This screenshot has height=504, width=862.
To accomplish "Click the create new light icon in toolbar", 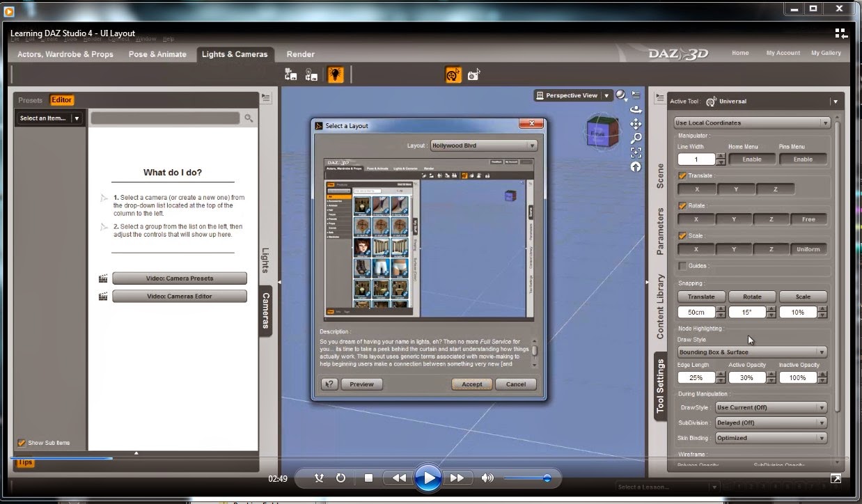I will coord(312,74).
